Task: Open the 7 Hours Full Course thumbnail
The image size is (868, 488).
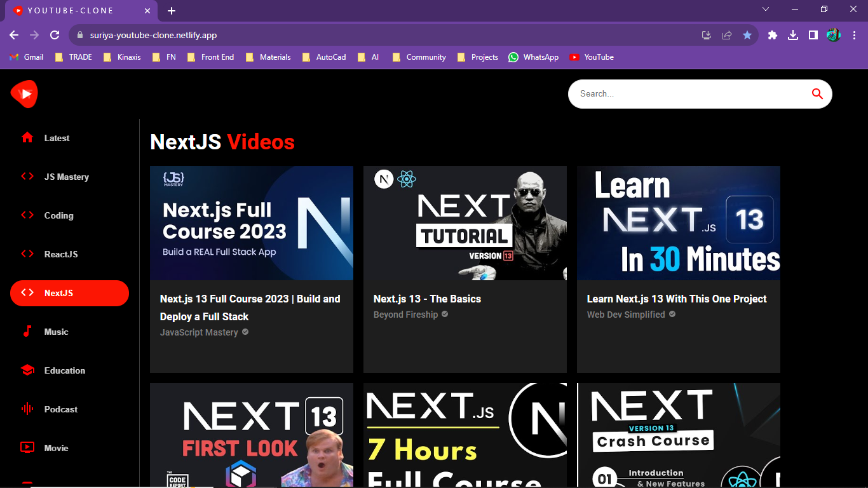Action: 465,435
